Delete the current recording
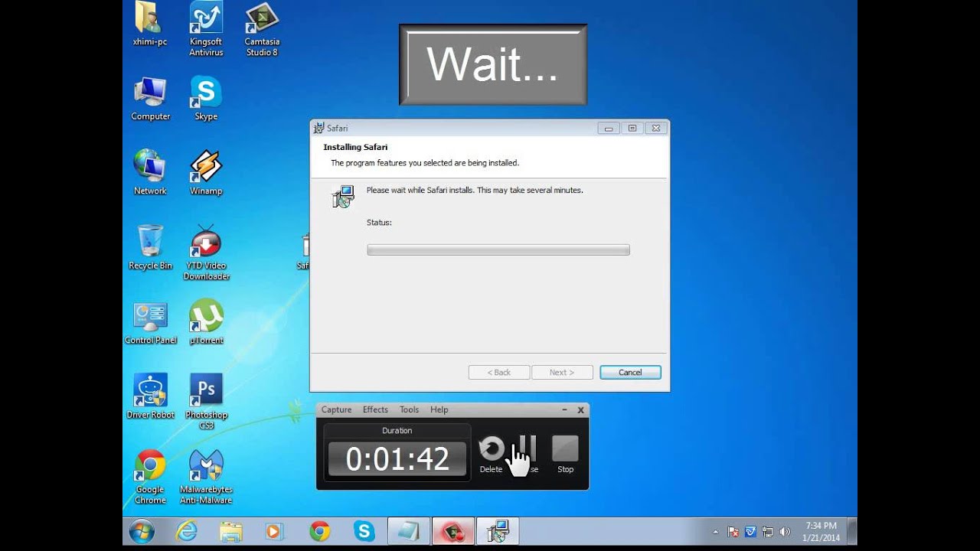Screen dimensions: 980x551 (492, 454)
